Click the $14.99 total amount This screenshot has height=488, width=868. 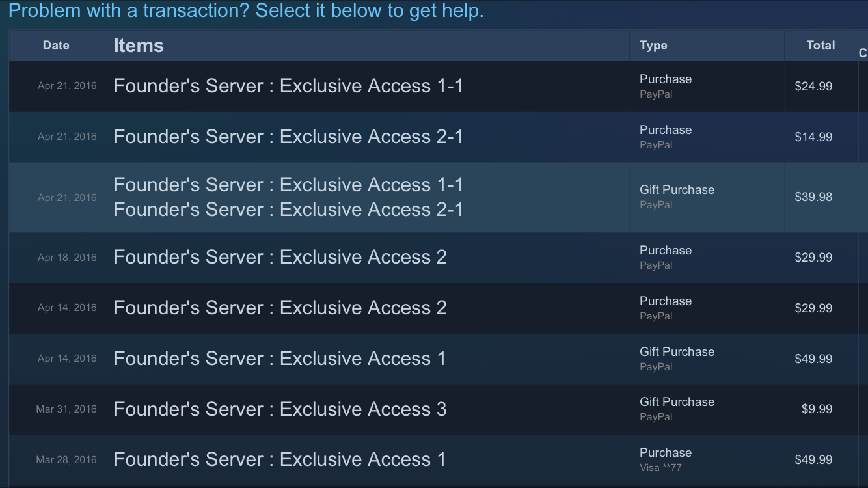(x=813, y=137)
